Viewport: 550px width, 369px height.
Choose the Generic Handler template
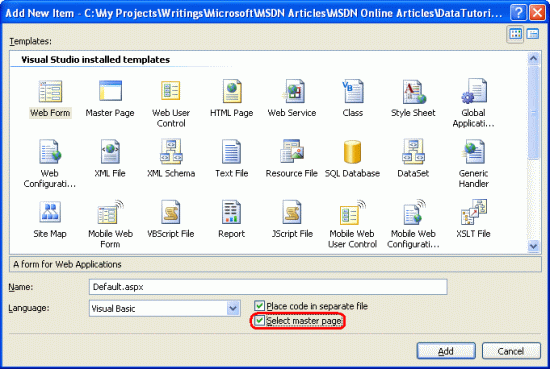tap(473, 163)
